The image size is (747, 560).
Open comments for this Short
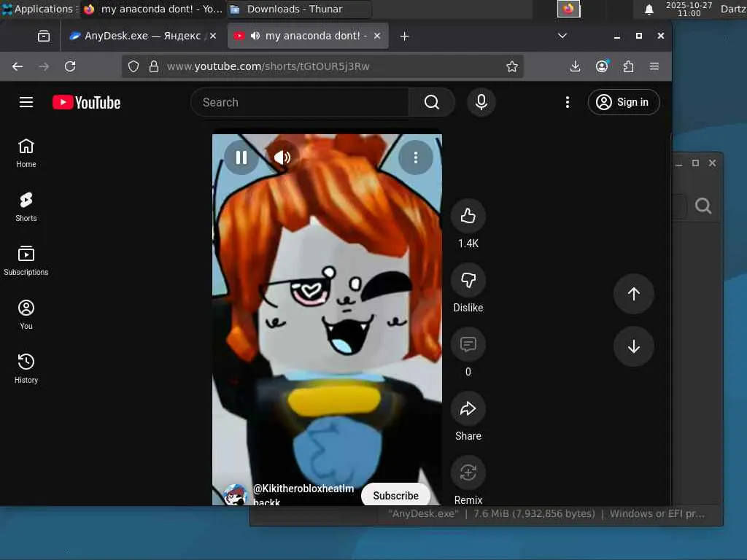(468, 344)
